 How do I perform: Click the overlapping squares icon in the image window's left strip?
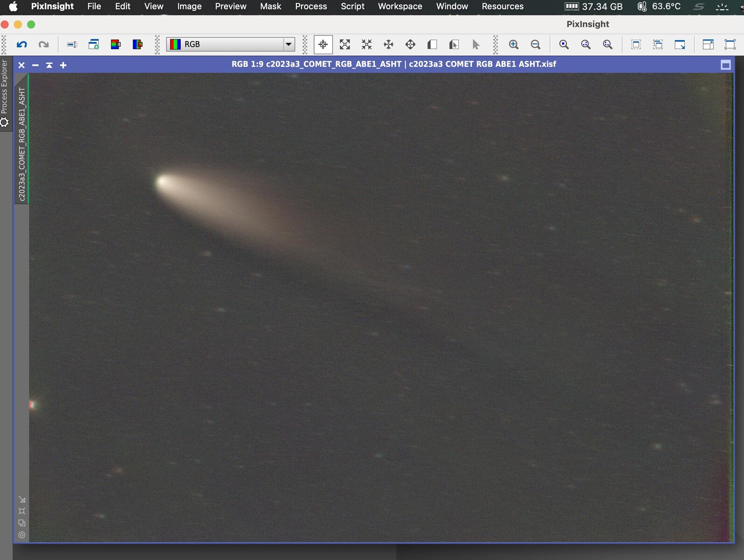pyautogui.click(x=22, y=523)
